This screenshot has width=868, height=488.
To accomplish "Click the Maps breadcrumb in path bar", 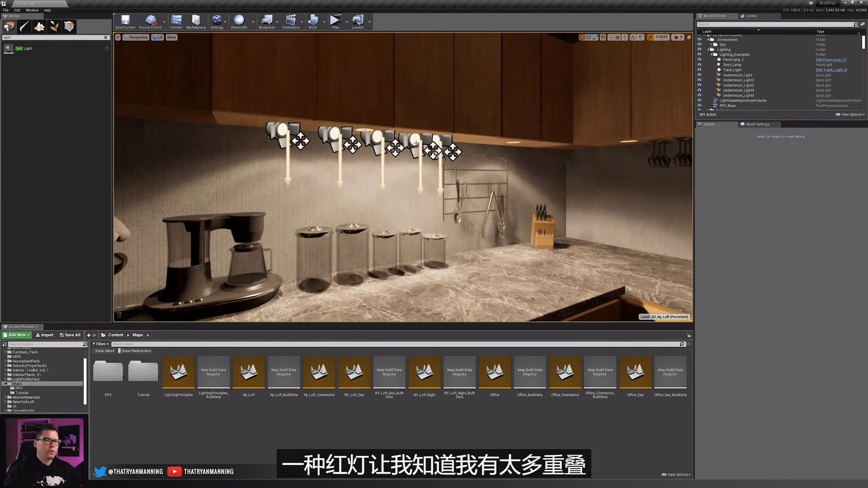I will click(x=137, y=335).
